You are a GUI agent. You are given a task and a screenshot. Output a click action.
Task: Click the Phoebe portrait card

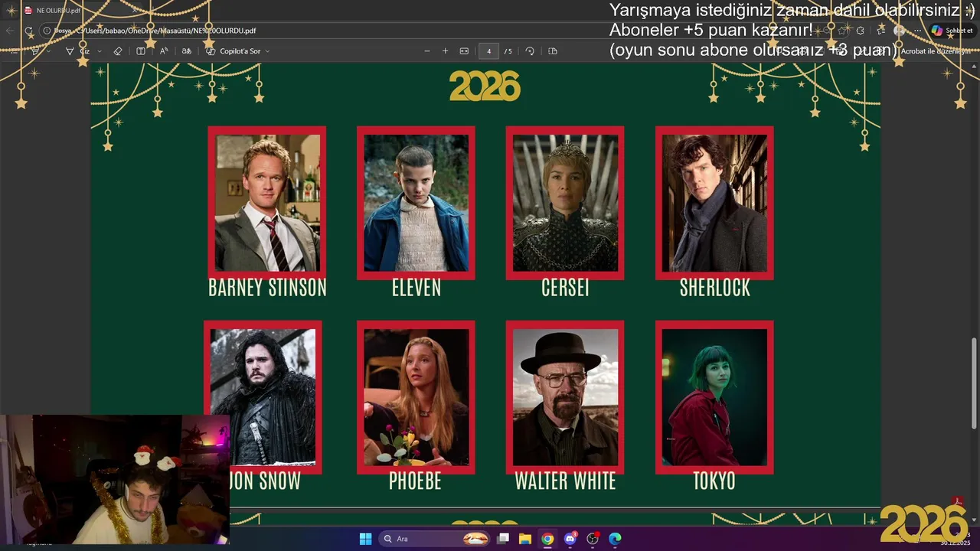click(x=416, y=397)
